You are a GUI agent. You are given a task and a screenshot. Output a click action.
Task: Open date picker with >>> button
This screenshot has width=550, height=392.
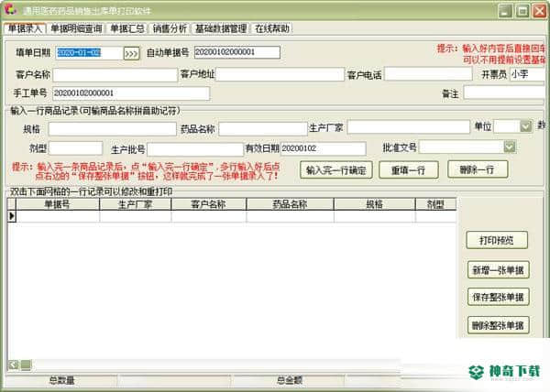point(131,54)
